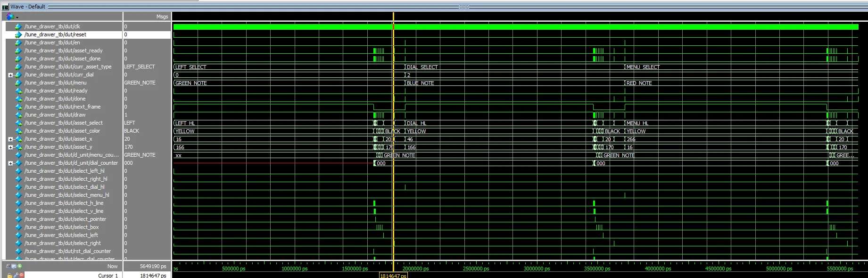Click the asset_select signal icon
This screenshot has height=278, width=868.
18,123
